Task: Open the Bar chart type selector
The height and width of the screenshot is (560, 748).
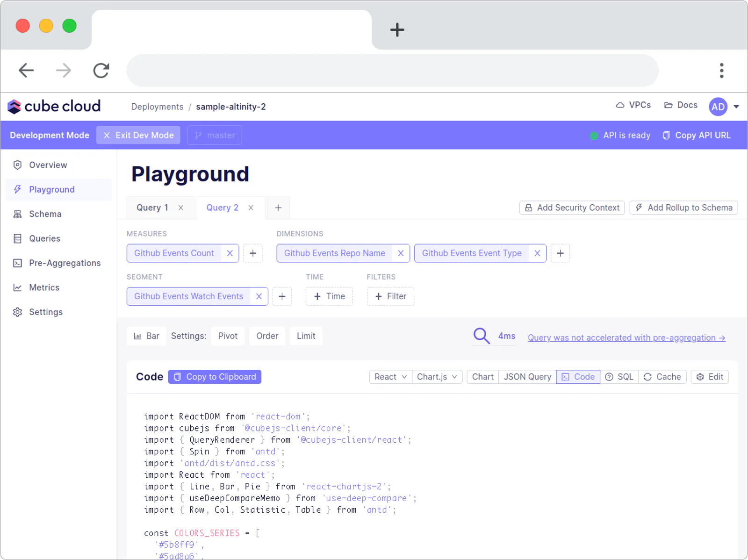Action: pyautogui.click(x=146, y=336)
